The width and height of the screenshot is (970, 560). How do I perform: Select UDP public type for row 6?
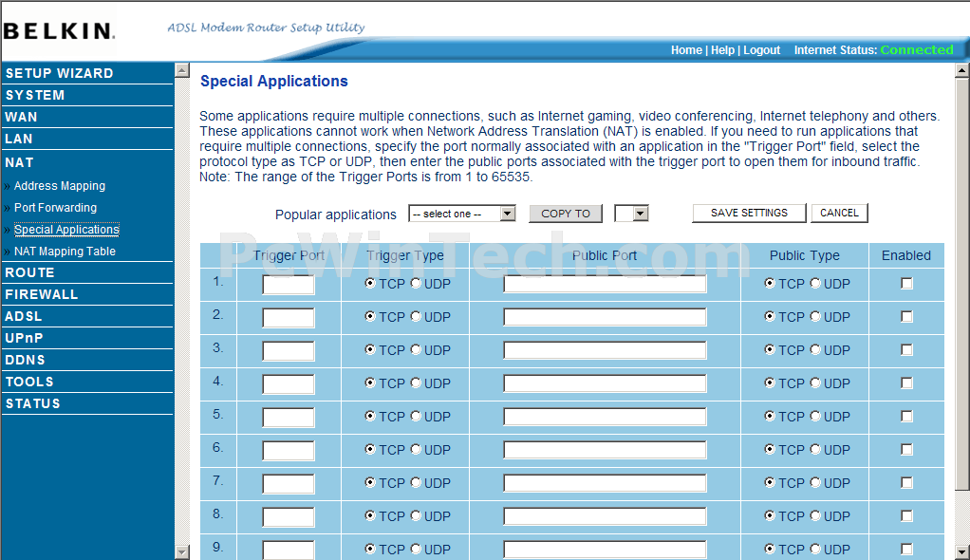point(815,449)
